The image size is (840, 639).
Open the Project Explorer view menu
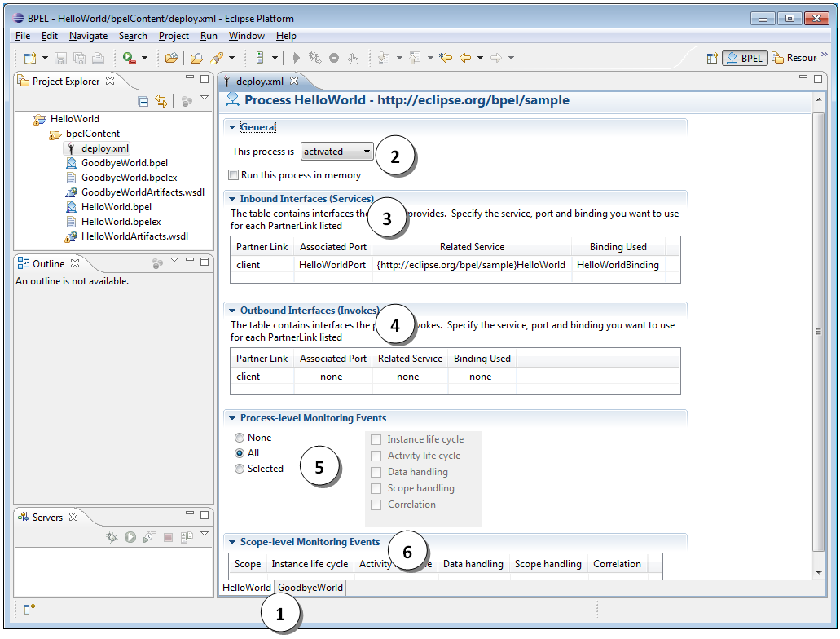(205, 98)
